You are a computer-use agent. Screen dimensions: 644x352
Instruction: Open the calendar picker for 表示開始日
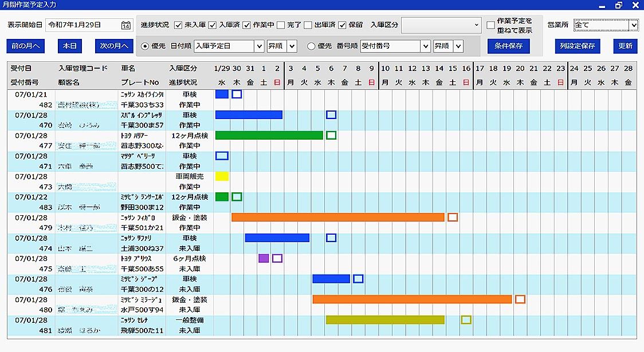[x=126, y=25]
